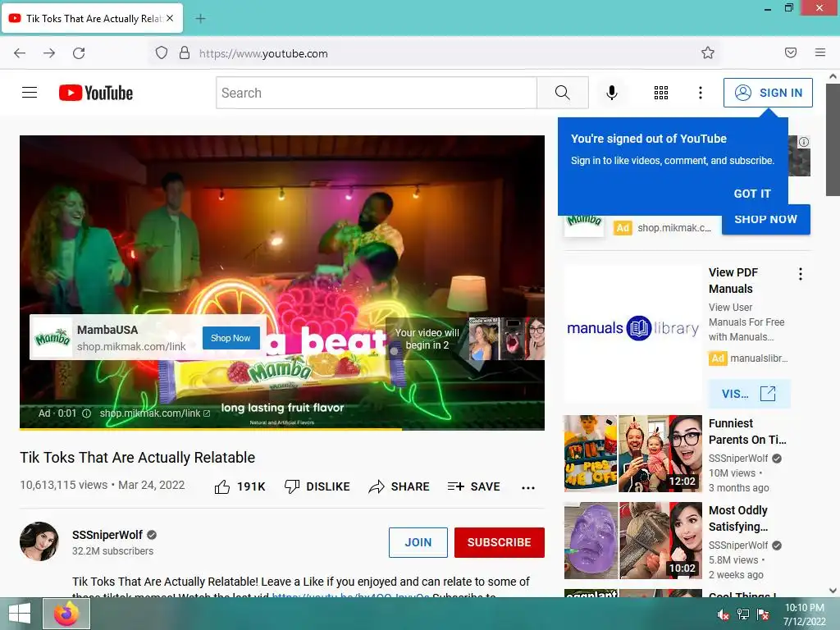Open tracking protection shield icon
Viewport: 840px width, 630px height.
pos(162,53)
